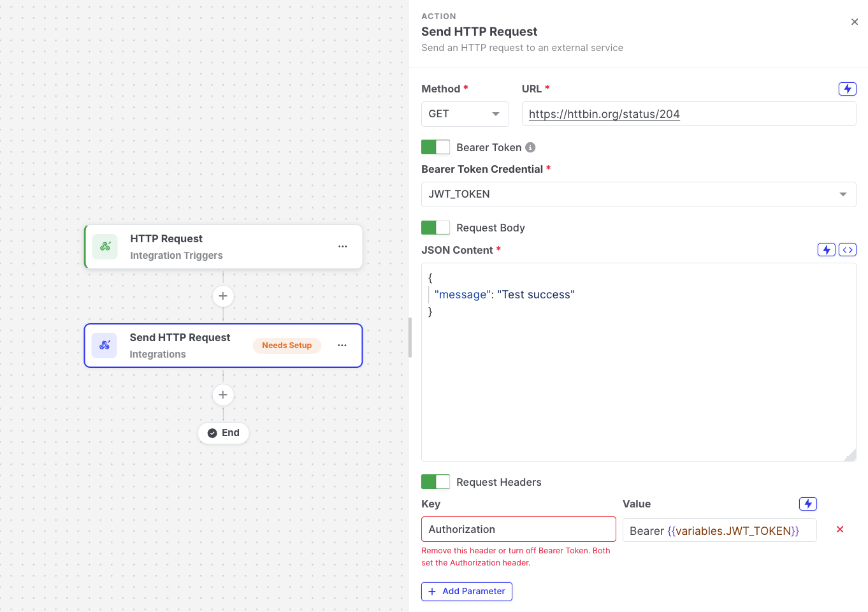
Task: Delete the Authorization header row with red X
Action: click(x=840, y=529)
